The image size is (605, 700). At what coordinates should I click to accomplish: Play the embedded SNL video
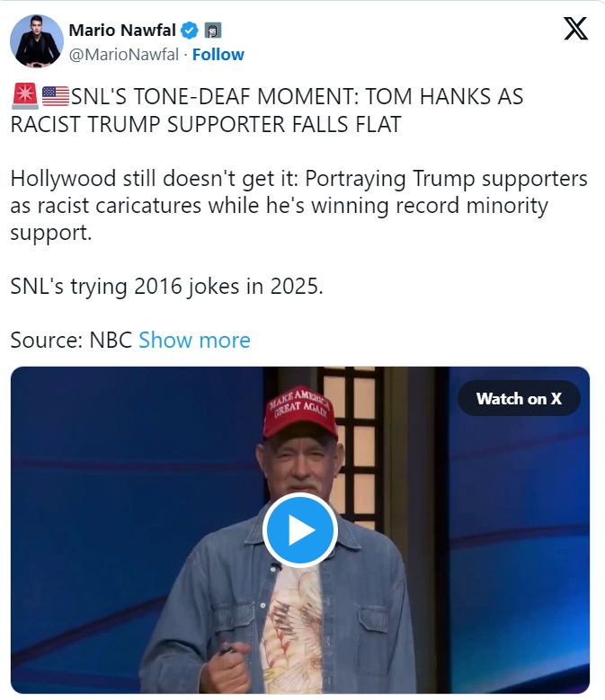[x=299, y=530]
